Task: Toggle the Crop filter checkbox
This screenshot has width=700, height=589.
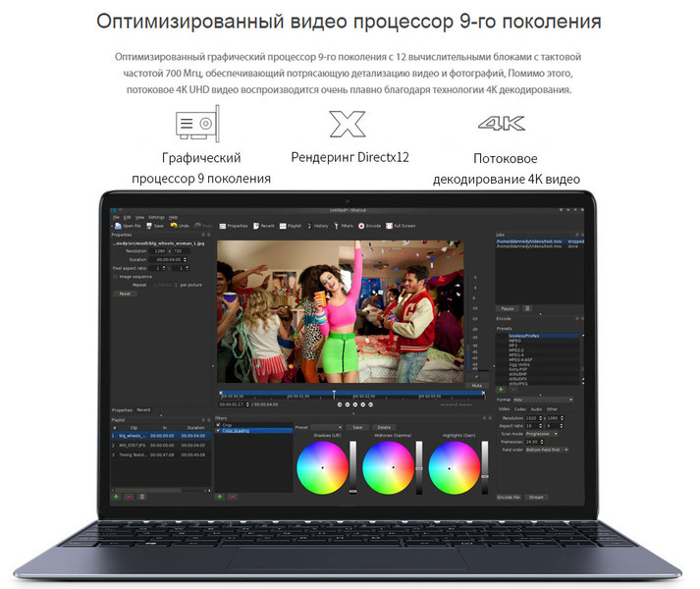Action: 218,425
